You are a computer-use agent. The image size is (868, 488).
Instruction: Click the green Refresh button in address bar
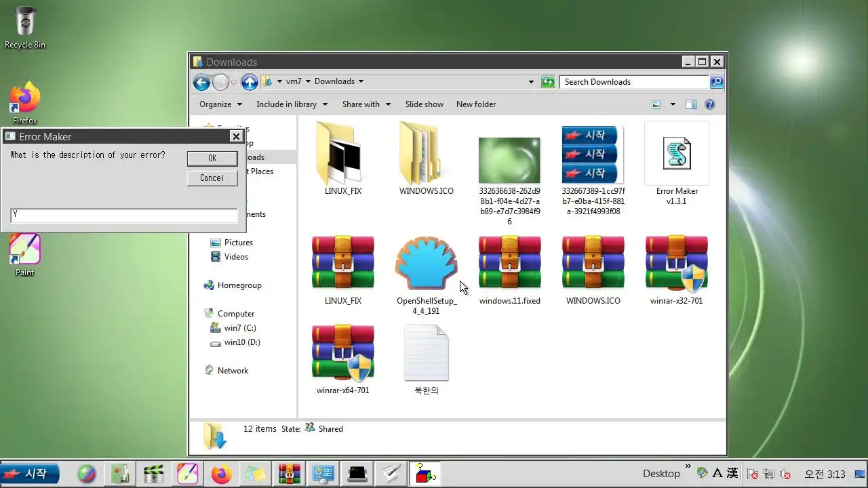coord(548,82)
